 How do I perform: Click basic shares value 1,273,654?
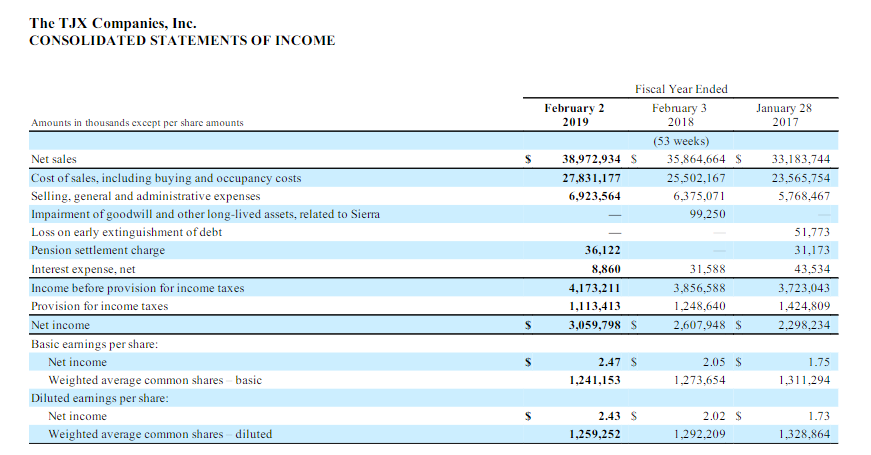click(x=699, y=381)
